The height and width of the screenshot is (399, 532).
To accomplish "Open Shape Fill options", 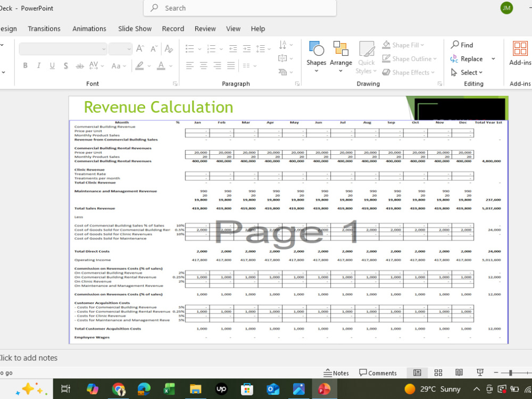I will 403,45.
